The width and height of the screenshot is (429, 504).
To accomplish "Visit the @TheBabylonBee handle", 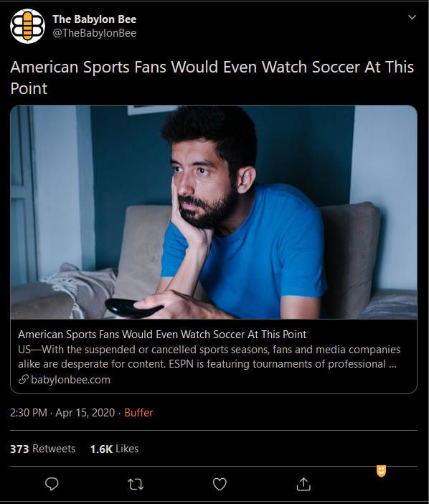I will pyautogui.click(x=95, y=33).
